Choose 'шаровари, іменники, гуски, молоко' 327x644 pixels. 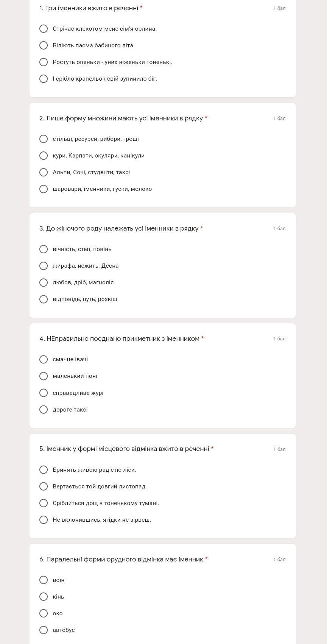click(44, 189)
